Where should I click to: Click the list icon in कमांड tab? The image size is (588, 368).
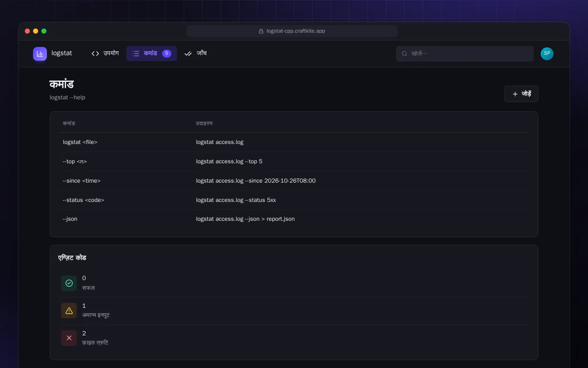point(136,54)
